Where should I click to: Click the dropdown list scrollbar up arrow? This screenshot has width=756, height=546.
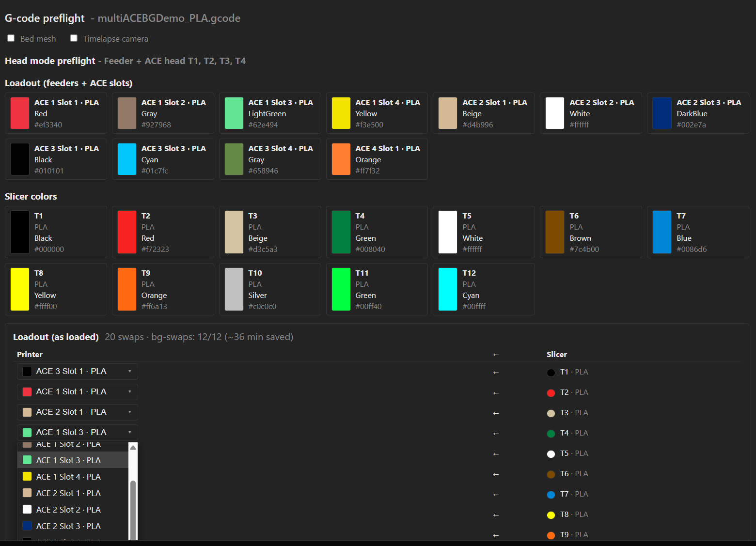[133, 447]
